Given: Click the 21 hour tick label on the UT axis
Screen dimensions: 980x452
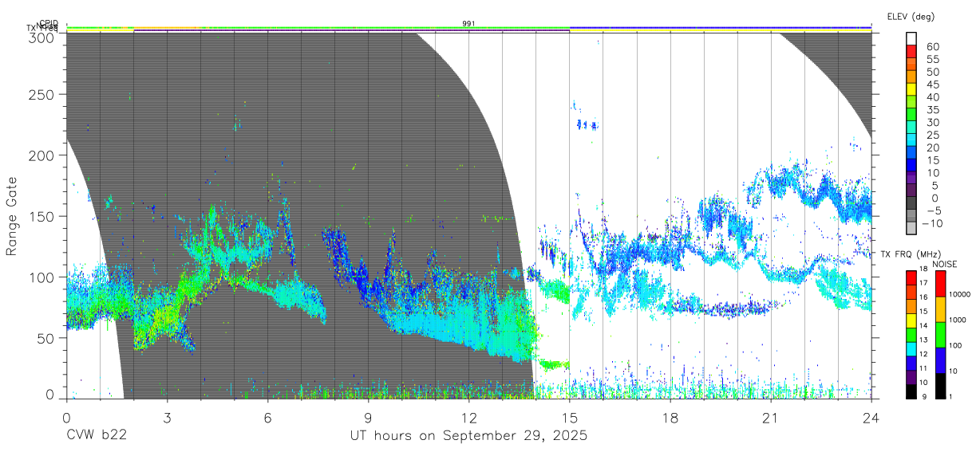Looking at the screenshot, I should pos(770,417).
